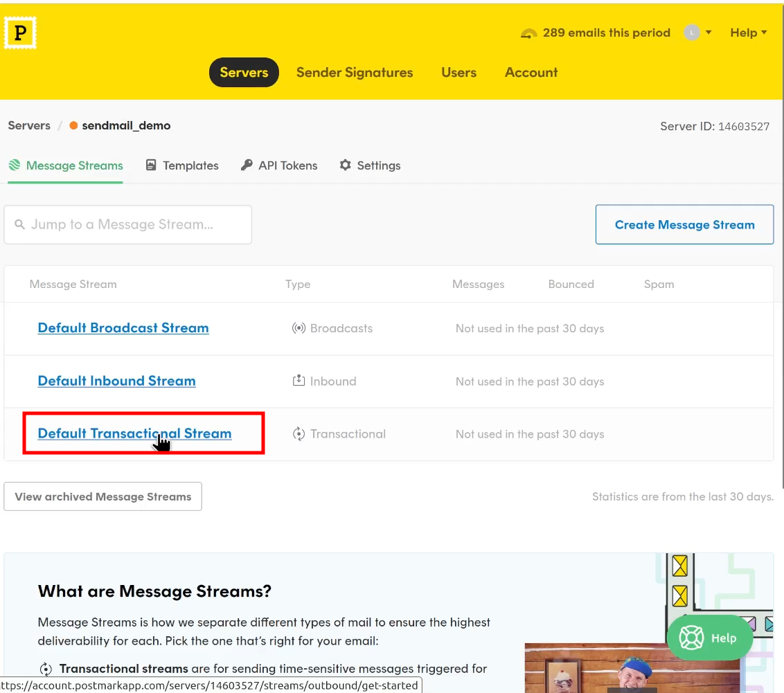Click View archived Message Streams button
Screen dimensions: 784x693
[x=103, y=496]
